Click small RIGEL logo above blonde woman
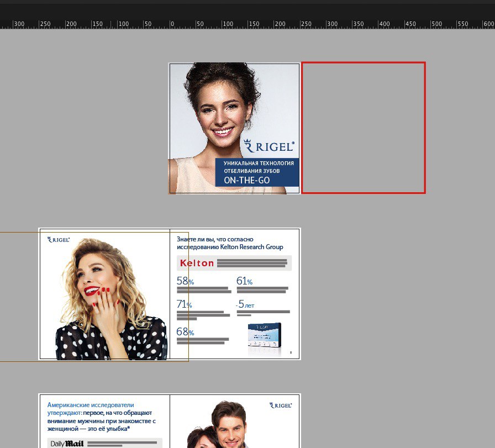 pos(59,240)
